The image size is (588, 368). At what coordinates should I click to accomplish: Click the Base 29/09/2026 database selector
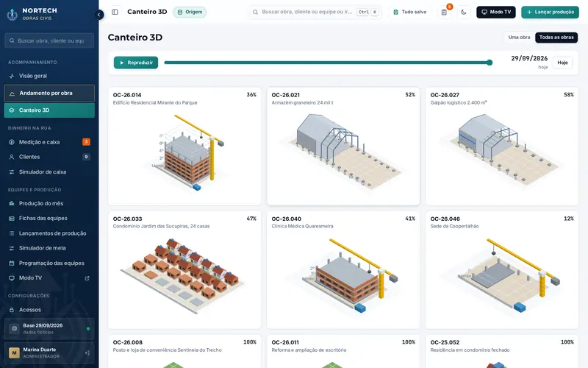tap(49, 328)
